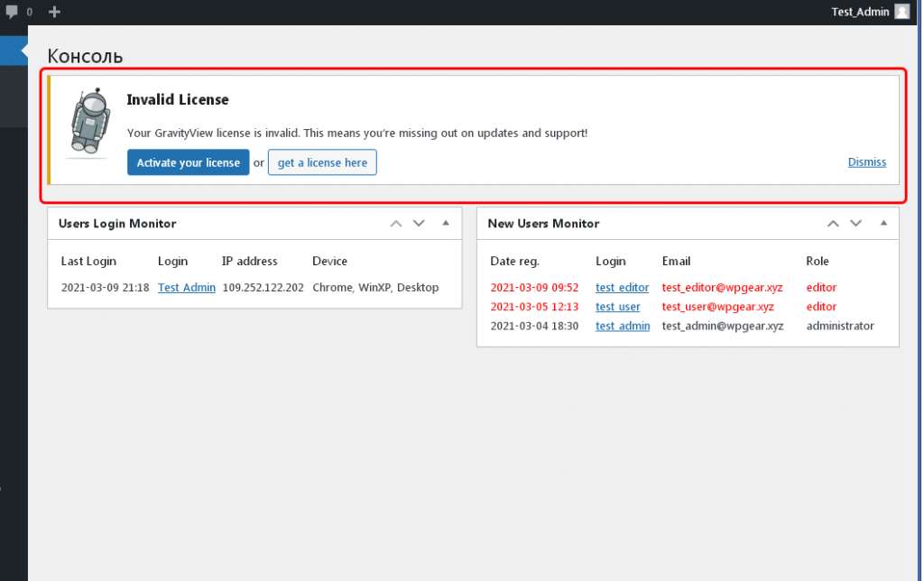Collapse the New Users Monitor panel
Screen dimensions: 924x581
(x=883, y=223)
